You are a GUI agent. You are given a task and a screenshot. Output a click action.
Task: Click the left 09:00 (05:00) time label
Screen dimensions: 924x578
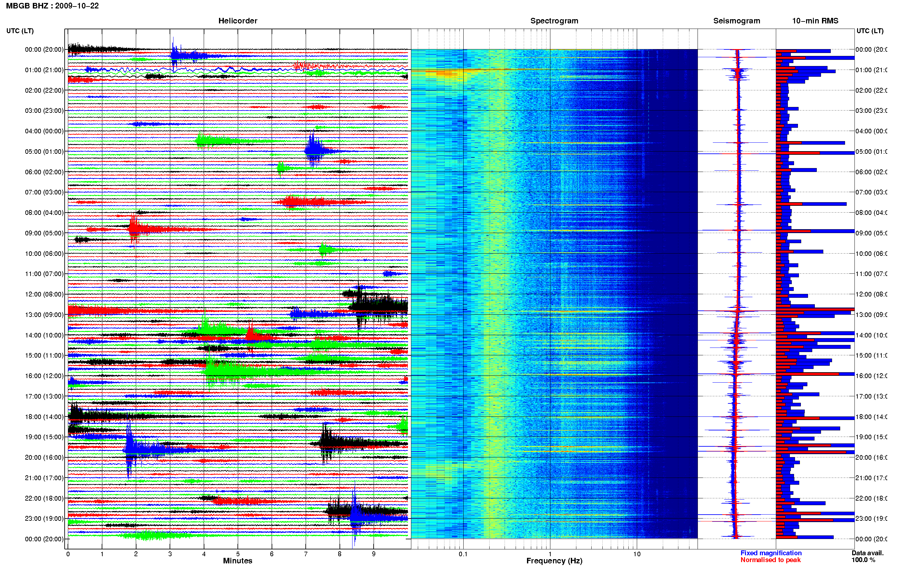44,233
